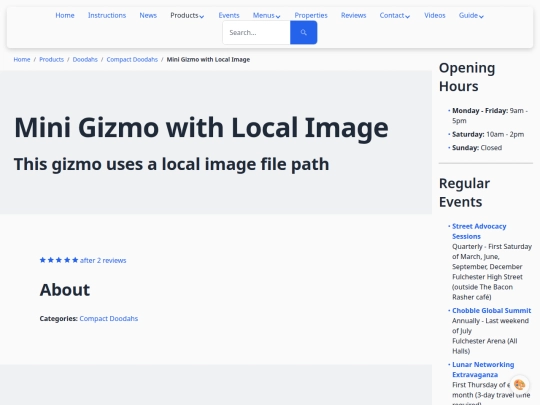Click the Home breadcrumb link

pos(22,60)
